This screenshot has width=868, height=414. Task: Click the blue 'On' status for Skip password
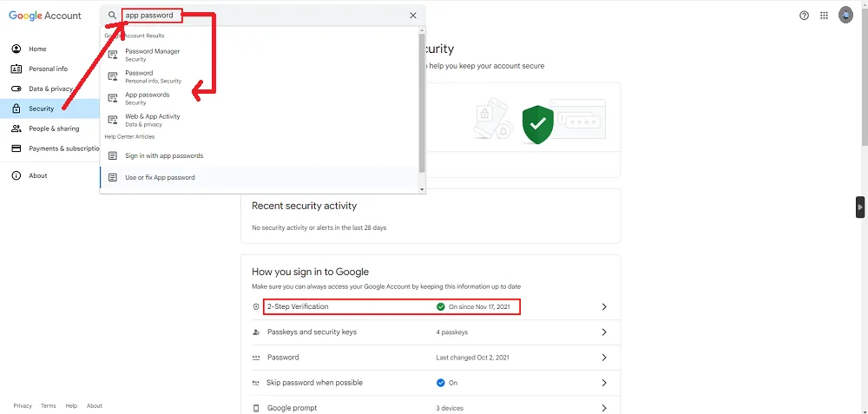click(x=447, y=383)
